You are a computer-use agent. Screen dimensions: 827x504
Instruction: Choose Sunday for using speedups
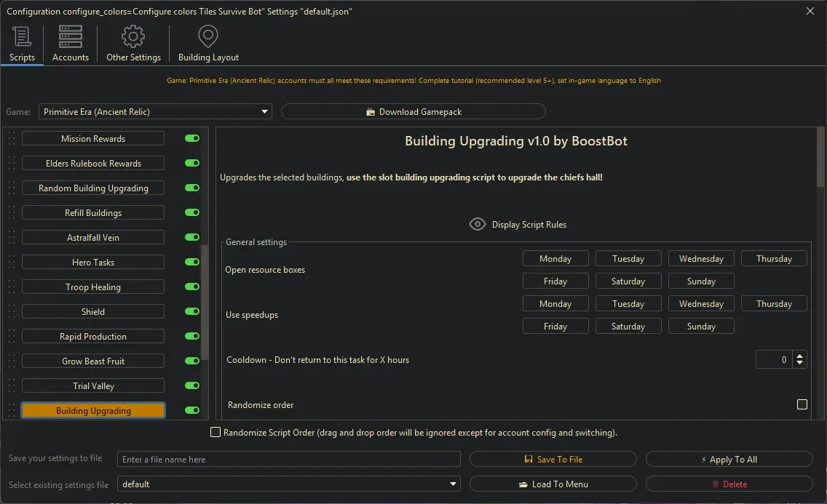tap(700, 326)
